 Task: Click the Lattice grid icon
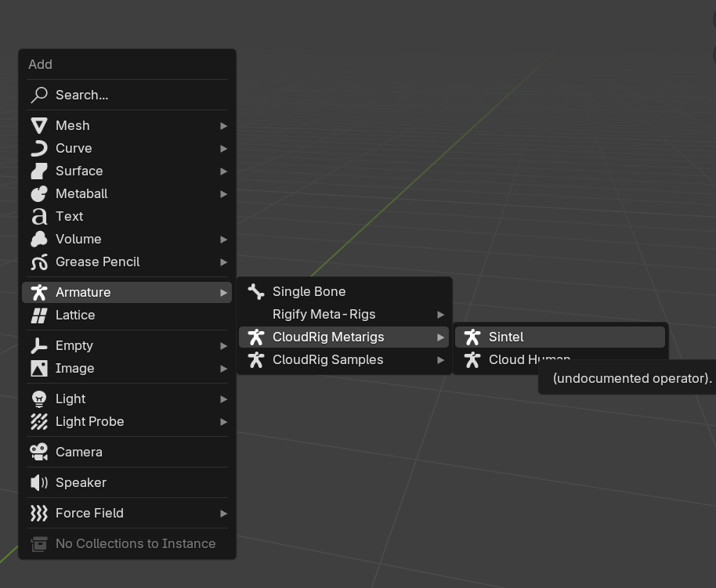tap(39, 315)
